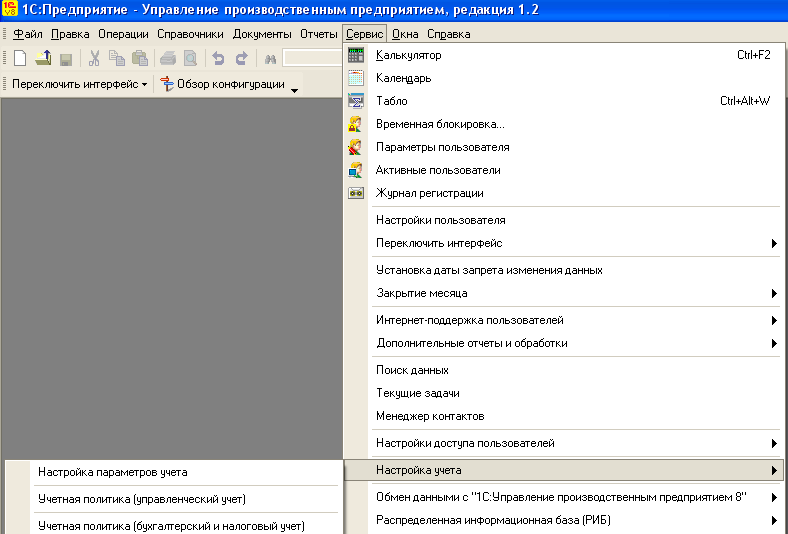Click the Print preview icon
Viewport: 788px width, 534px height.
(x=190, y=58)
